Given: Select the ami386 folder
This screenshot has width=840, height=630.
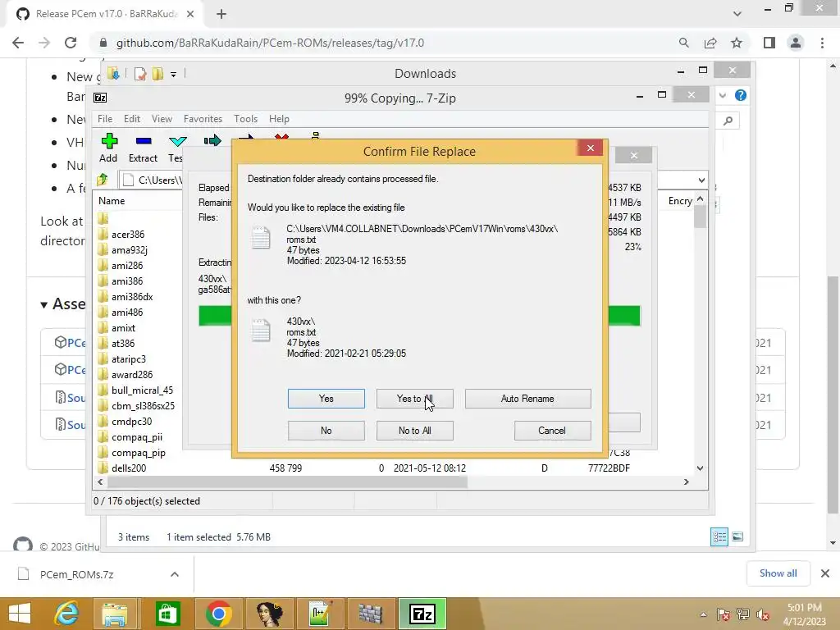Looking at the screenshot, I should 127,281.
